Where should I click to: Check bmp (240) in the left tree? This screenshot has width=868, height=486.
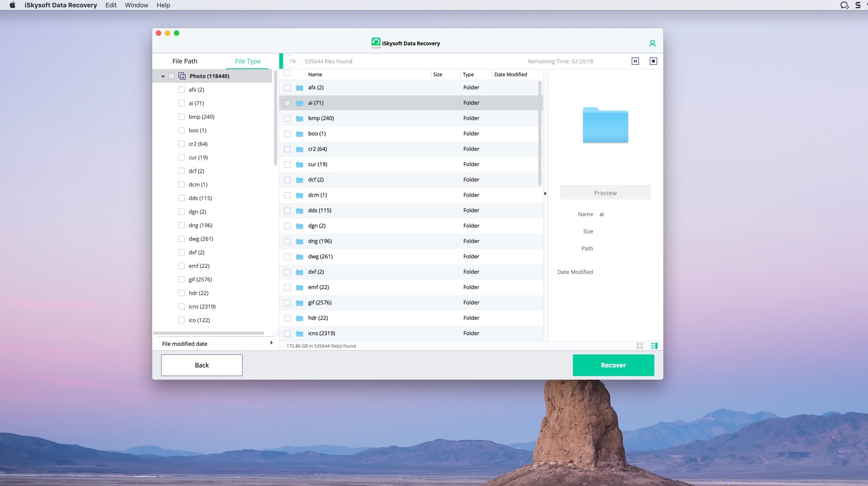click(x=181, y=117)
